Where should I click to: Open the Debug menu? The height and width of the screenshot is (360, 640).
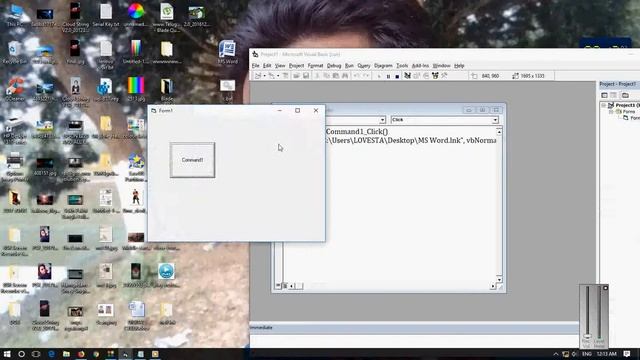334,66
